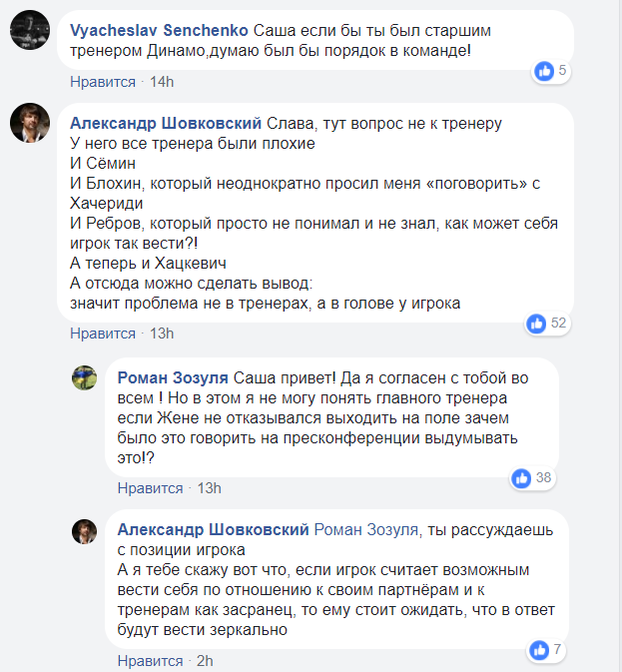
Task: Click like reaction icon showing 52
Action: click(536, 323)
